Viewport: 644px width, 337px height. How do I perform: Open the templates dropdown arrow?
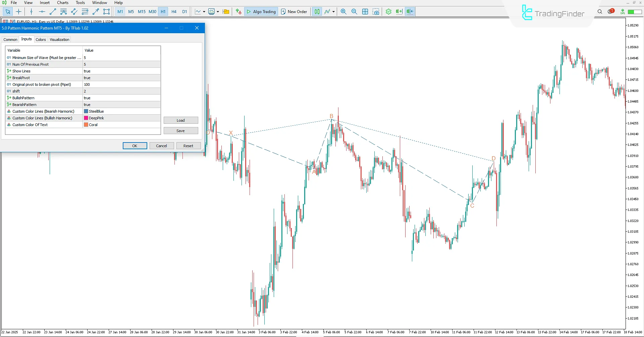(218, 11)
